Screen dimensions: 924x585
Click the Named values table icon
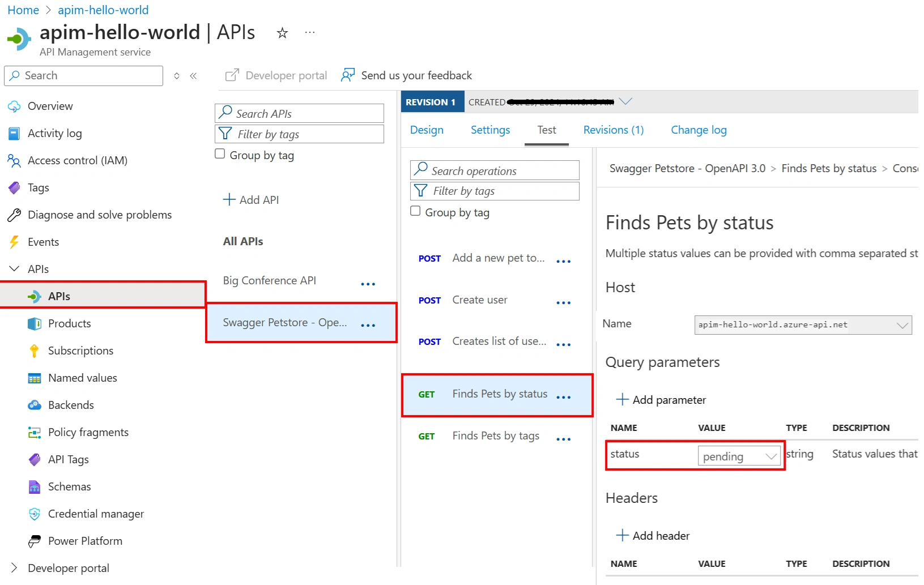point(35,378)
